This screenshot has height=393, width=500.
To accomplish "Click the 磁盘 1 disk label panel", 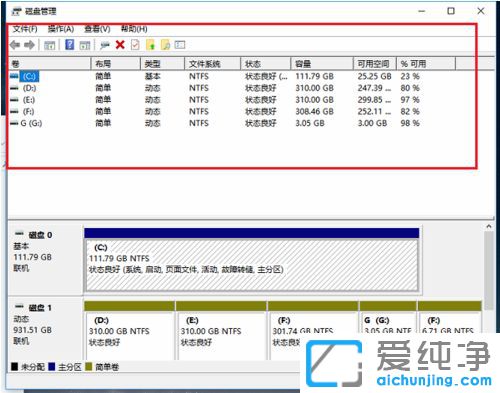I will point(45,328).
